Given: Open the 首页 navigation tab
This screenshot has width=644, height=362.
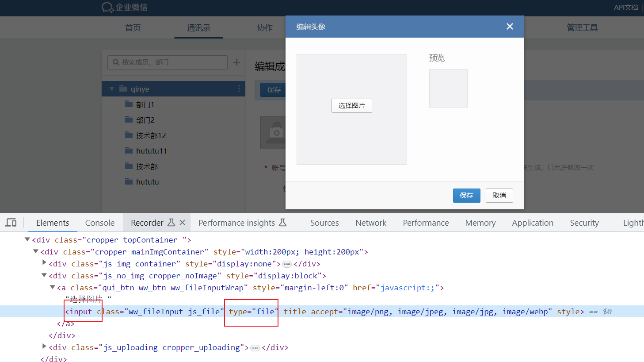Looking at the screenshot, I should [x=133, y=28].
